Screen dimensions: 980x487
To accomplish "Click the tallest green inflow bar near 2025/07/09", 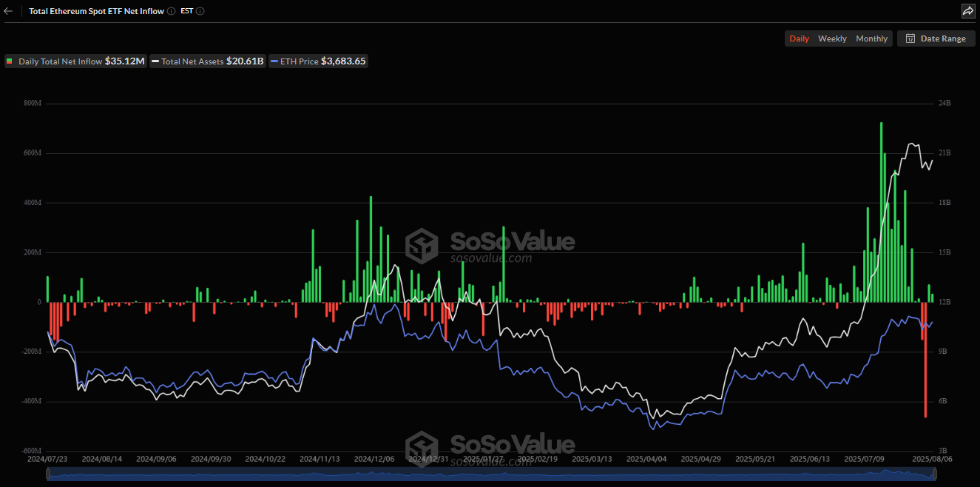I will click(x=881, y=207).
